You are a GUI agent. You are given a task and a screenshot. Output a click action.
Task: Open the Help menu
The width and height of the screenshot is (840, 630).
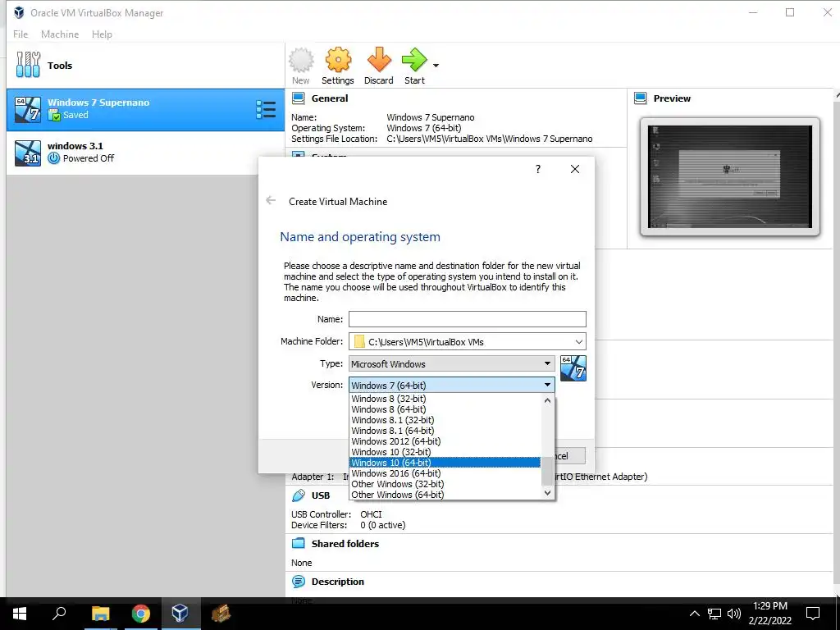click(x=102, y=34)
